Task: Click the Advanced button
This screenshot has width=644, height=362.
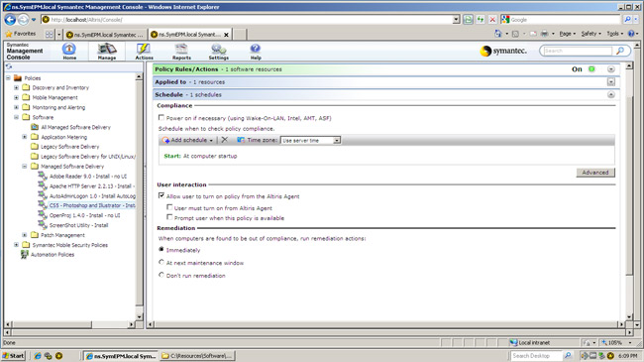Action: [595, 173]
